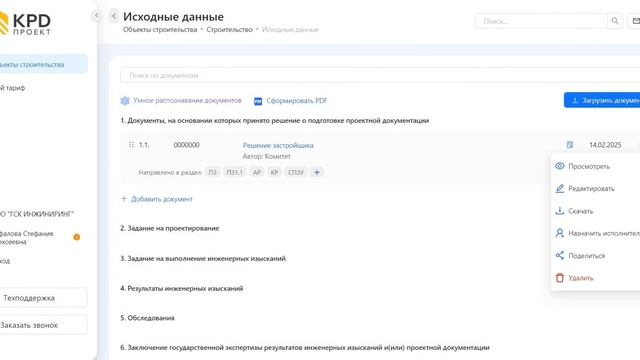The width and height of the screenshot is (640, 360).
Task: Open Объекты строительства breadcrumb link
Action: pyautogui.click(x=160, y=29)
